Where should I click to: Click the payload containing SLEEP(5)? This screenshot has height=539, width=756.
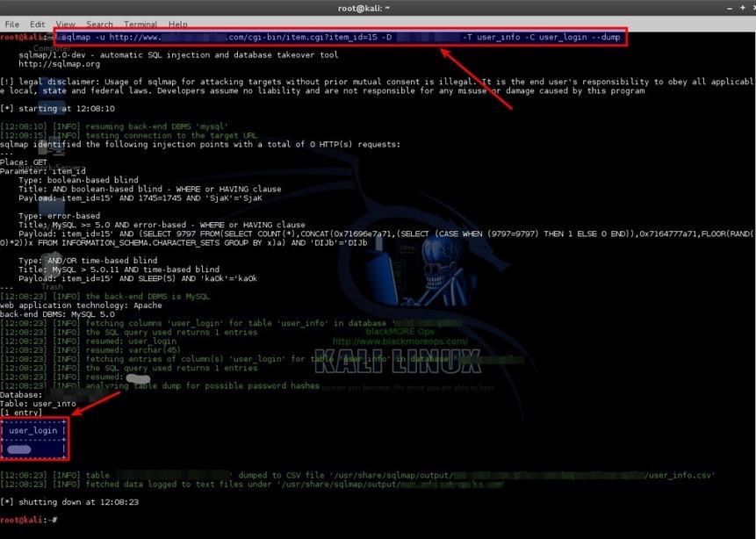[138, 278]
